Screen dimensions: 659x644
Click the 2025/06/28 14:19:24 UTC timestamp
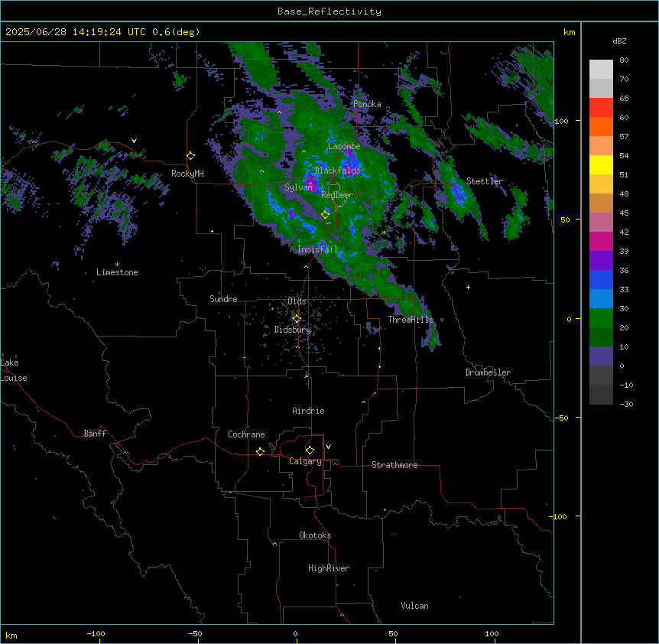[x=76, y=32]
